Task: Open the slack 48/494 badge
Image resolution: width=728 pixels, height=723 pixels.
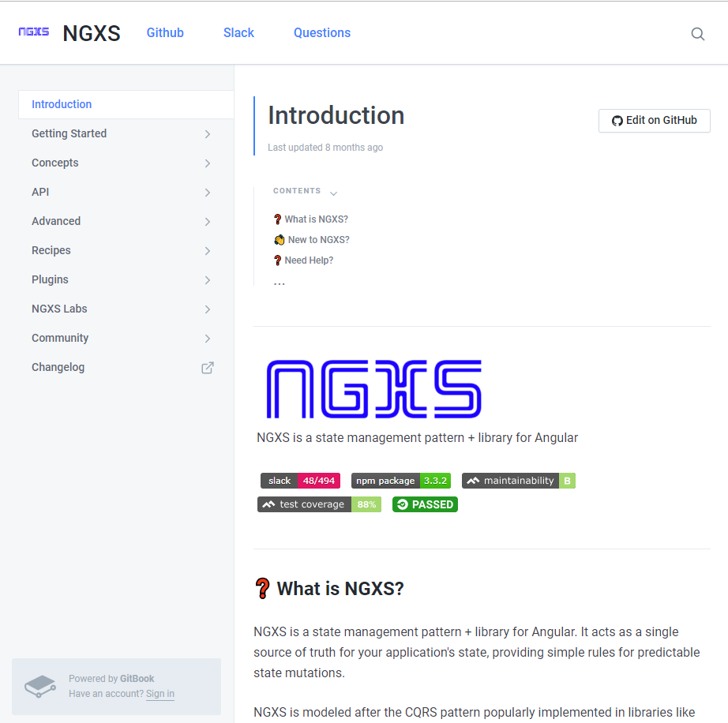Action: [300, 481]
